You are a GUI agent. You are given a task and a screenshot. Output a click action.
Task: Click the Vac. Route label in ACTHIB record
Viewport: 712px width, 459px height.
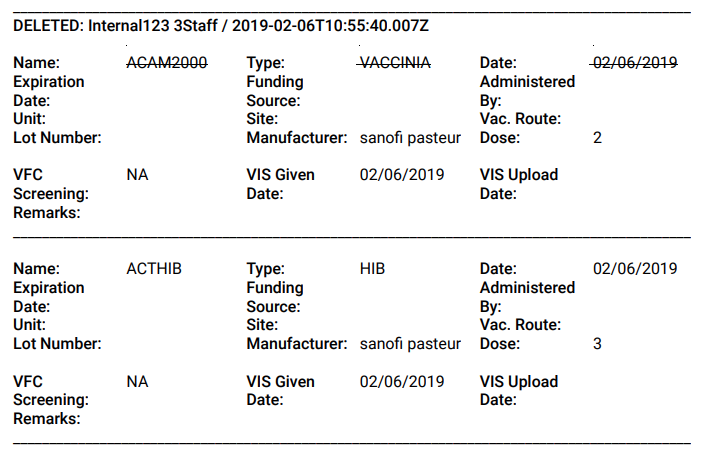[520, 325]
